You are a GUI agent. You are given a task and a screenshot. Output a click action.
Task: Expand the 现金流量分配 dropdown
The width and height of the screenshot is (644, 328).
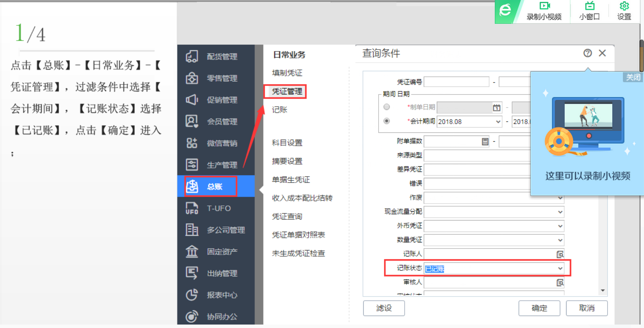[x=560, y=212]
